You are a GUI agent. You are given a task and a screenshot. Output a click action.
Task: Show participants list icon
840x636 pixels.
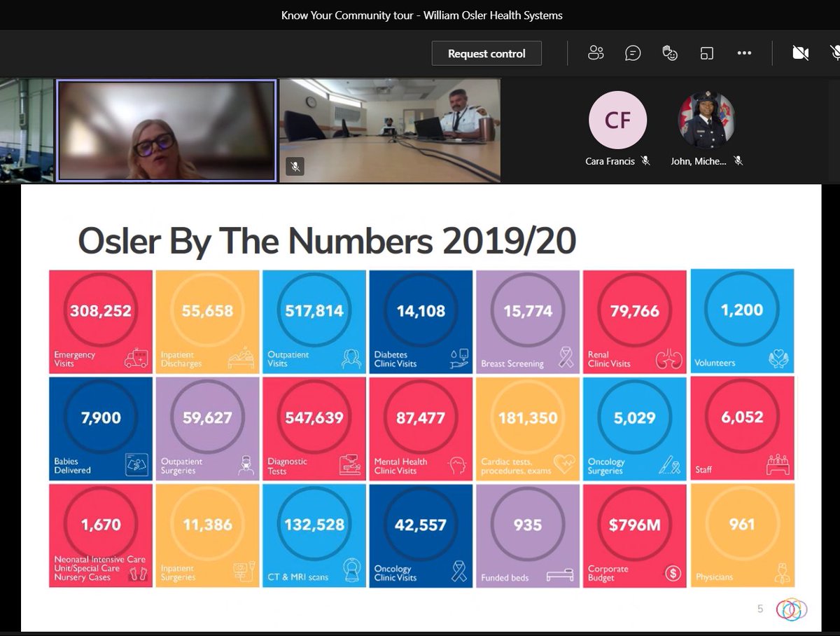[x=596, y=53]
